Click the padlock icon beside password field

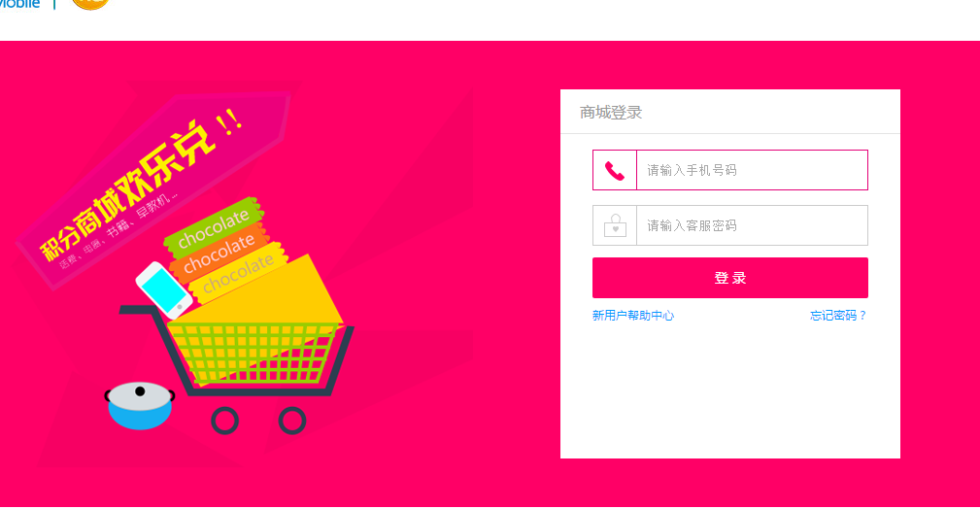[615, 225]
